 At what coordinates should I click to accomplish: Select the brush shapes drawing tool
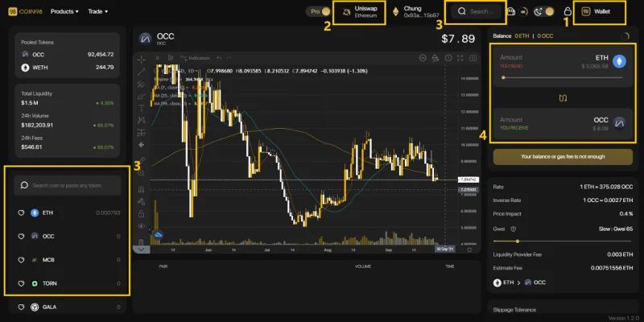(x=142, y=96)
